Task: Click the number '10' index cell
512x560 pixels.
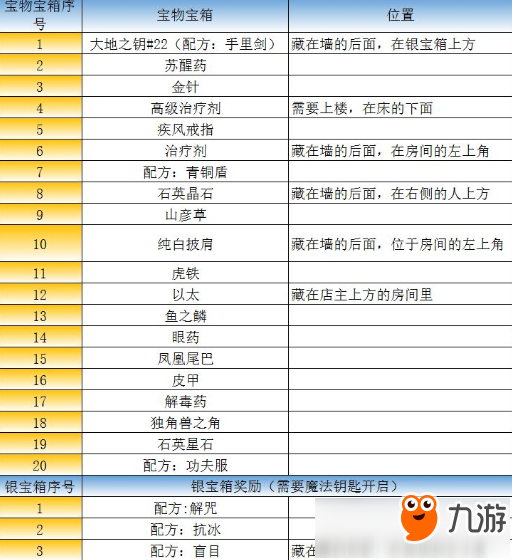Action: (41, 244)
